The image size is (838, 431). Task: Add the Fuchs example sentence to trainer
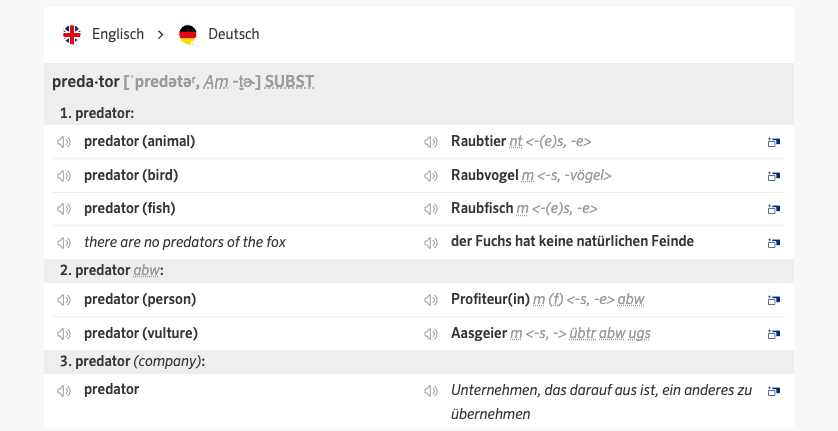point(773,242)
